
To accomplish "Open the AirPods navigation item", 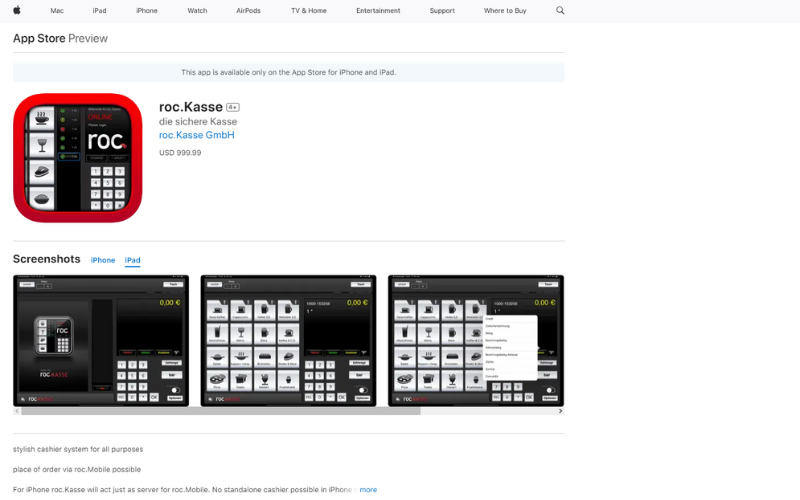I will (248, 10).
